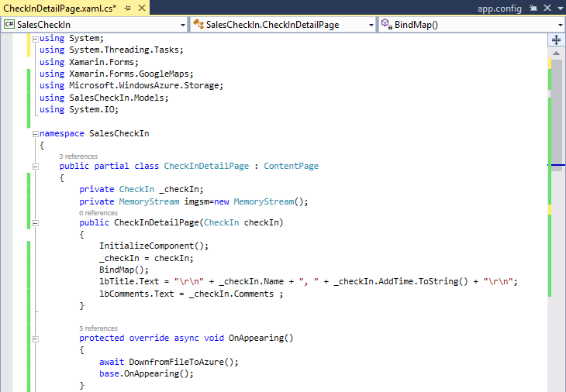This screenshot has height=392, width=566.
Task: Click the C# project icon
Action: click(9, 24)
